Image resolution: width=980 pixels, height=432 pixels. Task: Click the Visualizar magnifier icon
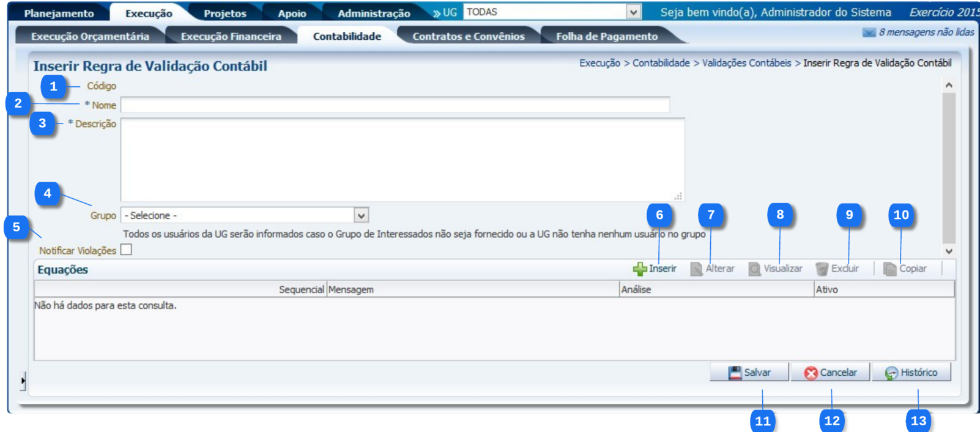click(x=755, y=269)
